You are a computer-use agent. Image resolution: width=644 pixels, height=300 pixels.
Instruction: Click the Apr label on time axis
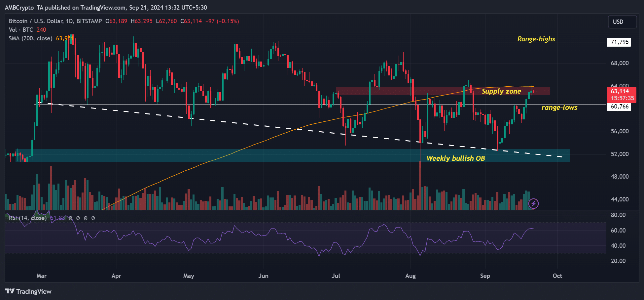(116, 276)
